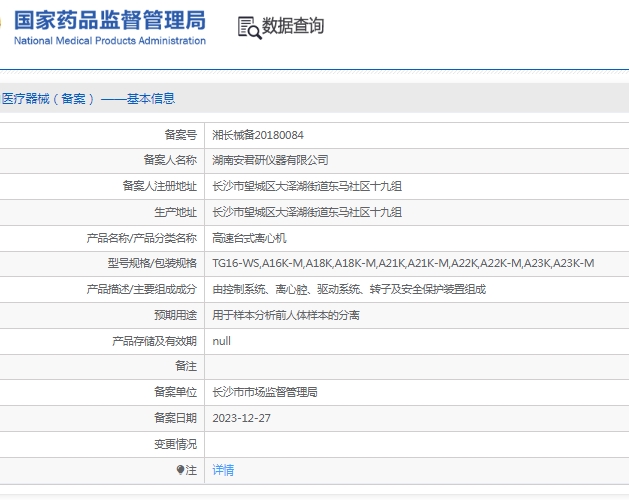The width and height of the screenshot is (629, 500).
Task: Click the 产品描述/主要组成成分 label
Action: click(142, 289)
